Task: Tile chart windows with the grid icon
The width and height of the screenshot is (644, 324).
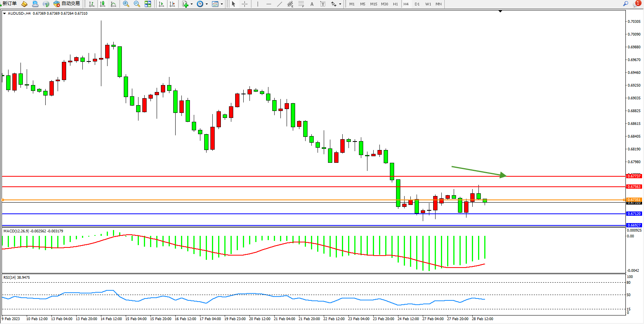Action: pyautogui.click(x=148, y=4)
